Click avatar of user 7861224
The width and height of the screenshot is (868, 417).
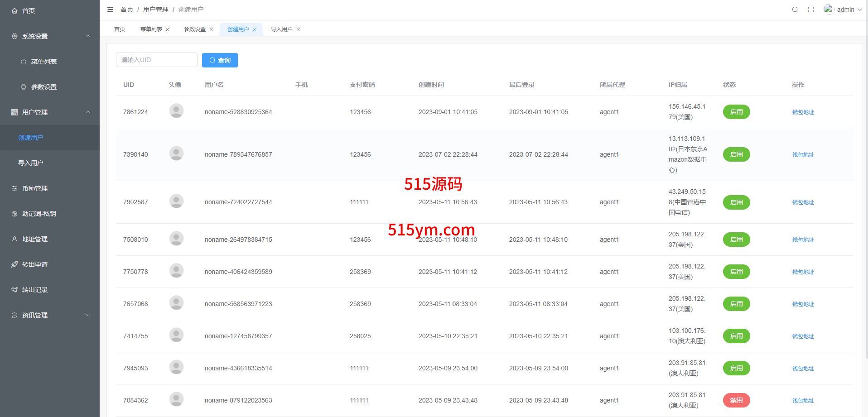(x=176, y=111)
